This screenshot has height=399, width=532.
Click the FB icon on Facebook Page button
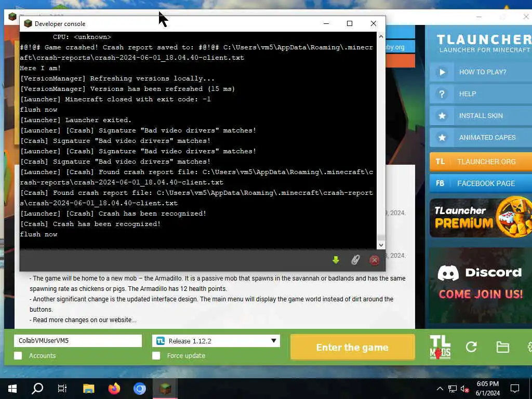(x=440, y=183)
